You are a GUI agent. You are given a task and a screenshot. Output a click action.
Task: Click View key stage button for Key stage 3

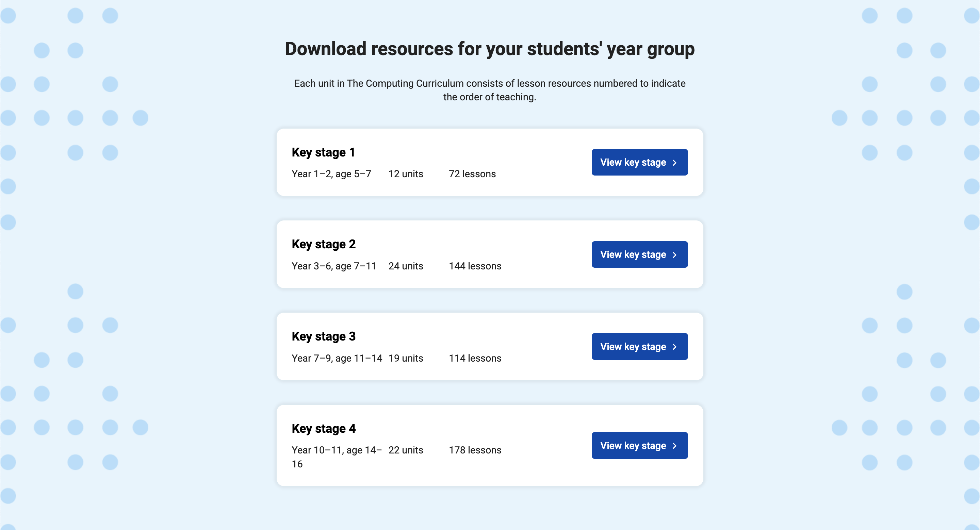click(x=639, y=346)
